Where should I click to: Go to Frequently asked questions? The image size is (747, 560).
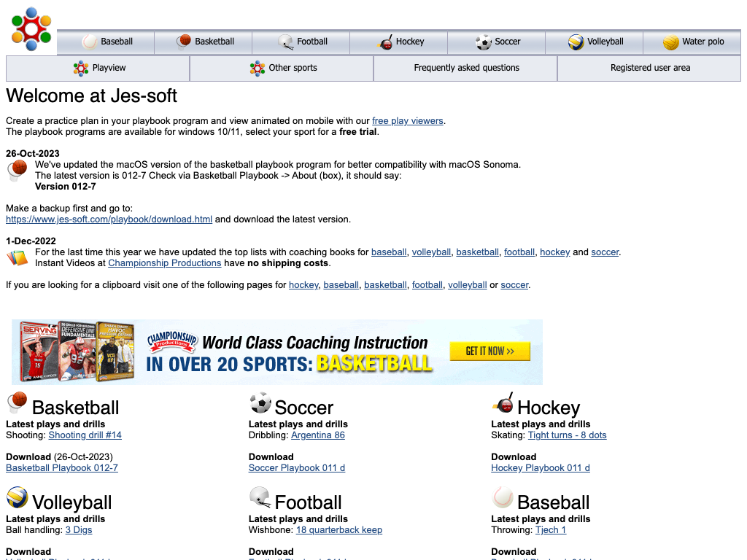[466, 68]
